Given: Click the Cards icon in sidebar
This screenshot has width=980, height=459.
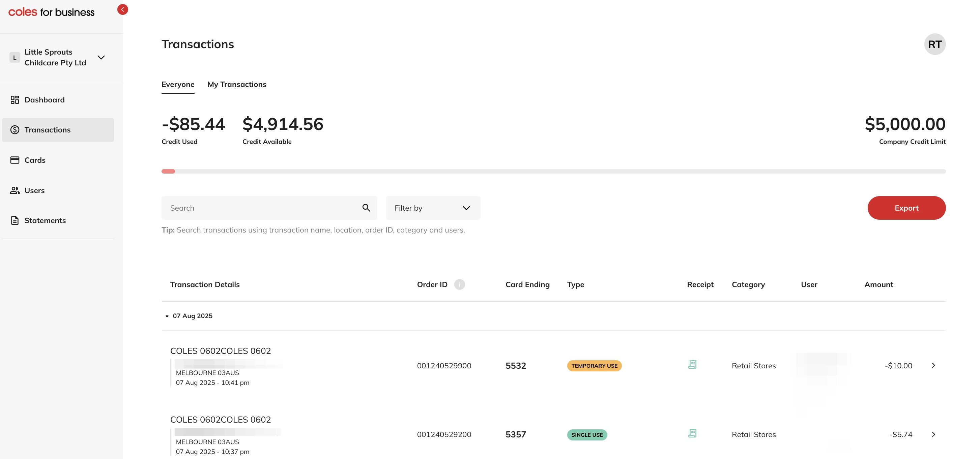Looking at the screenshot, I should coord(15,160).
